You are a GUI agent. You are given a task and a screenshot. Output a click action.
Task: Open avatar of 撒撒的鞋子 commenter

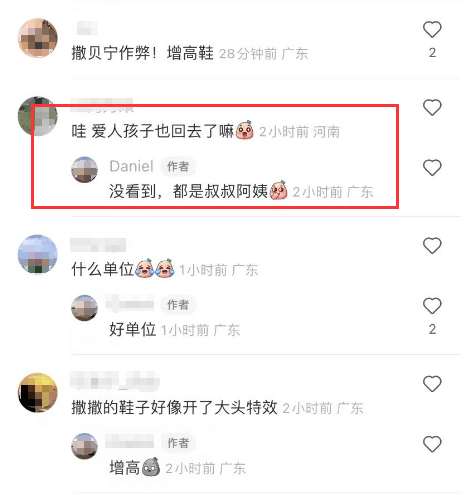37,393
